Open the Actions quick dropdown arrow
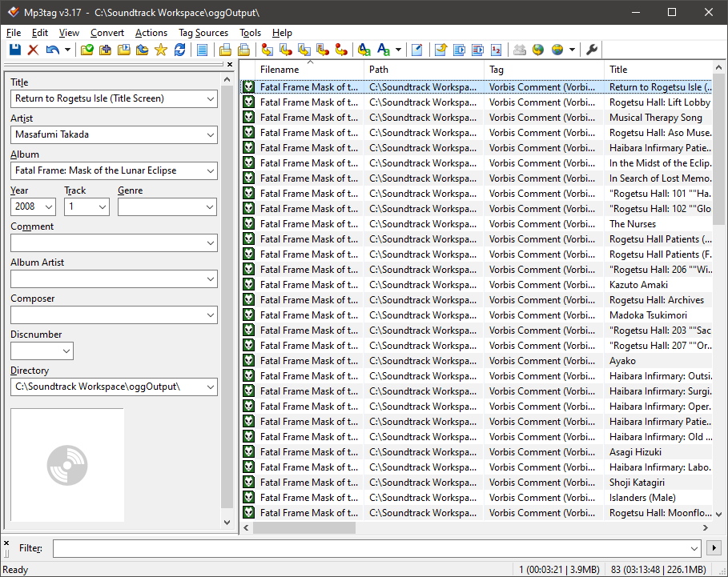Screen dimensions: 728x577 pos(398,50)
